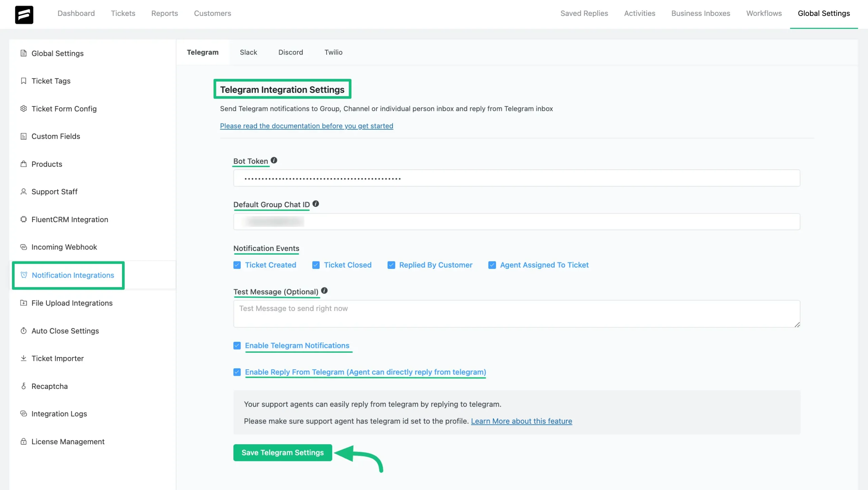Open the Customers menu
This screenshot has width=868, height=490.
(x=213, y=13)
